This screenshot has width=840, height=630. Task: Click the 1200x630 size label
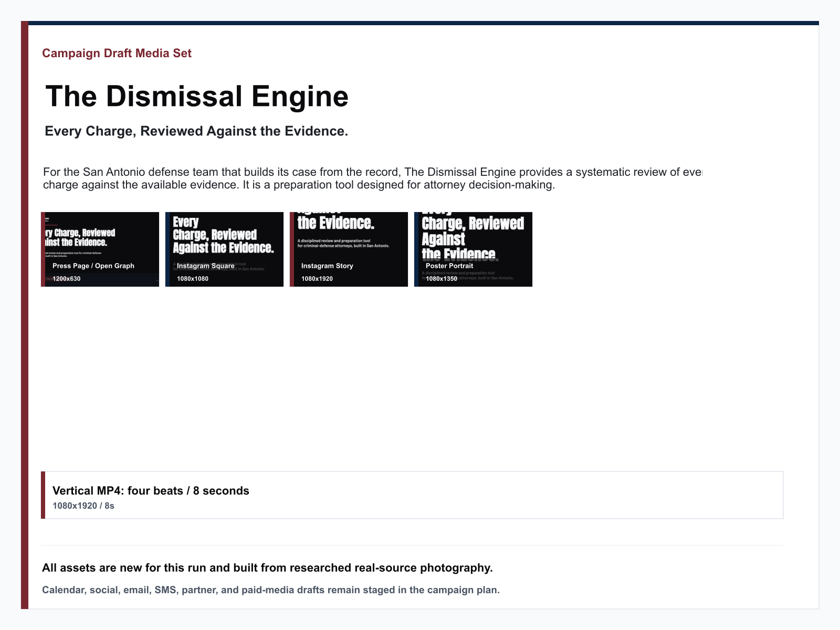click(x=66, y=279)
